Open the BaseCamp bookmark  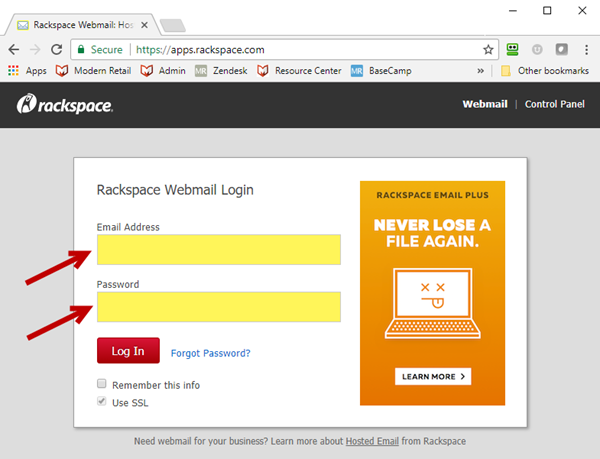tap(381, 71)
